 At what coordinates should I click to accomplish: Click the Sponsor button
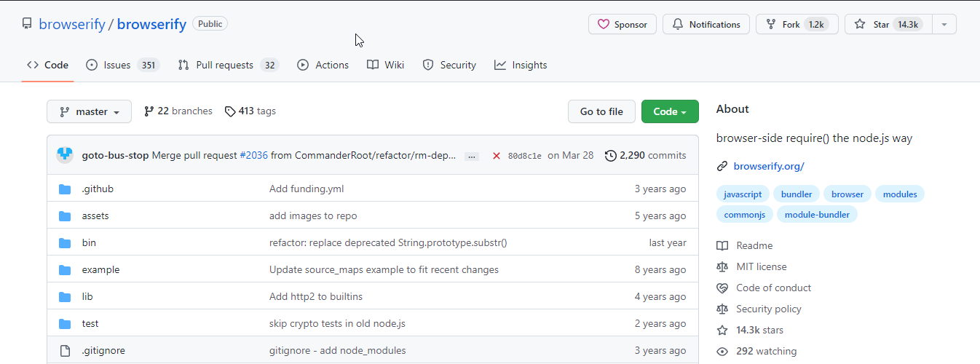[623, 24]
